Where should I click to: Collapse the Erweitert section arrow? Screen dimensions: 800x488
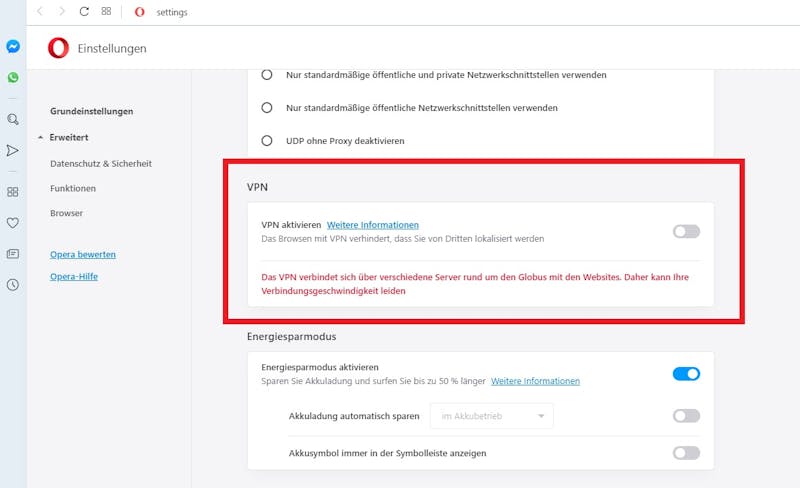pyautogui.click(x=40, y=137)
